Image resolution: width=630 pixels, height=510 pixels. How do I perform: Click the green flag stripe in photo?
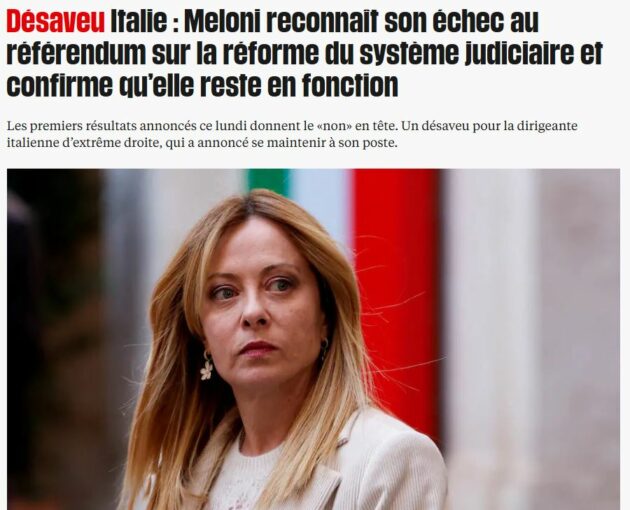click(x=267, y=182)
